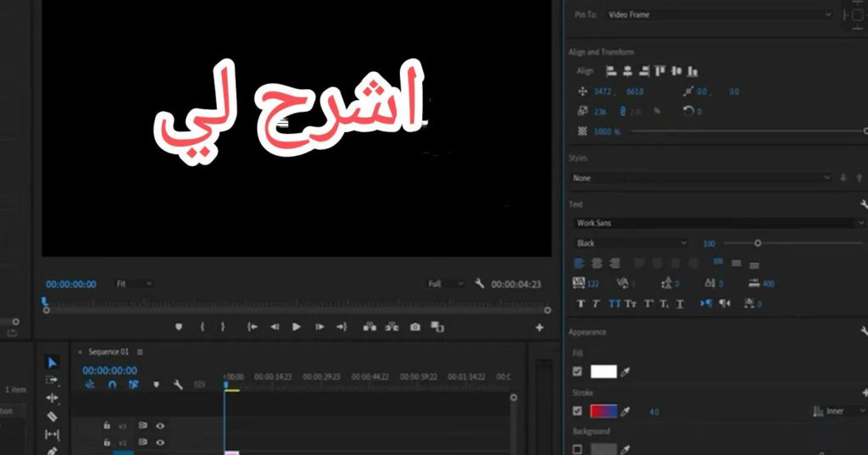Close the Sequence 01 tab
This screenshot has width=868, height=455.
coord(81,352)
